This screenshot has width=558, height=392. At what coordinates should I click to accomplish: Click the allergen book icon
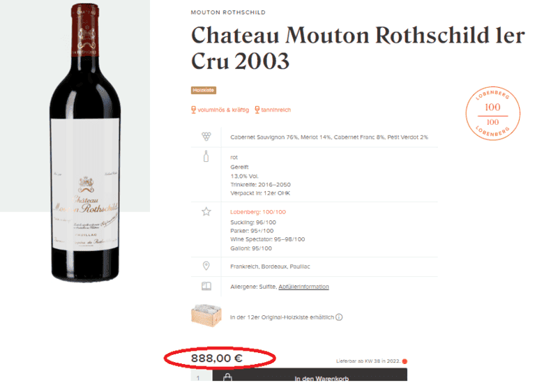[206, 286]
